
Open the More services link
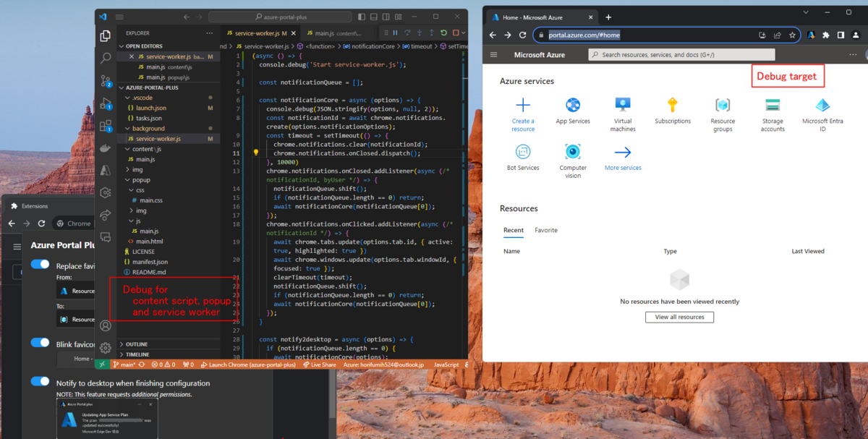tap(623, 157)
